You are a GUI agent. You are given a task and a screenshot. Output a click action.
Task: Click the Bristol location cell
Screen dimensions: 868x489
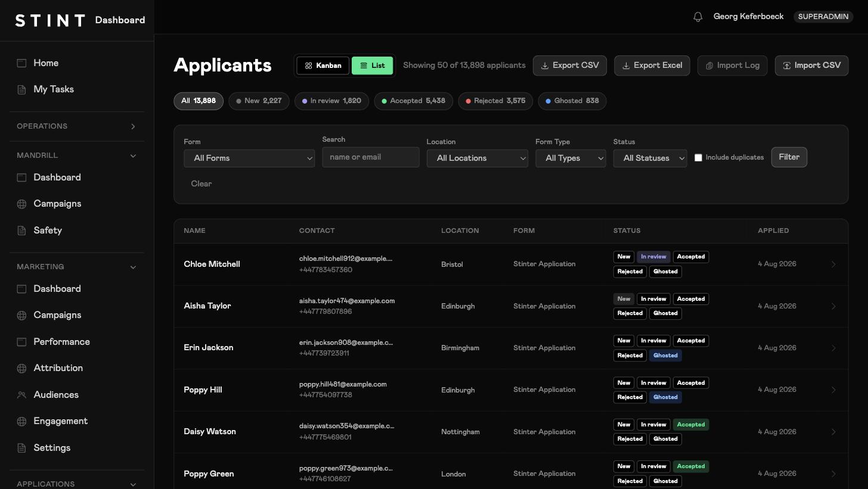[x=452, y=264]
